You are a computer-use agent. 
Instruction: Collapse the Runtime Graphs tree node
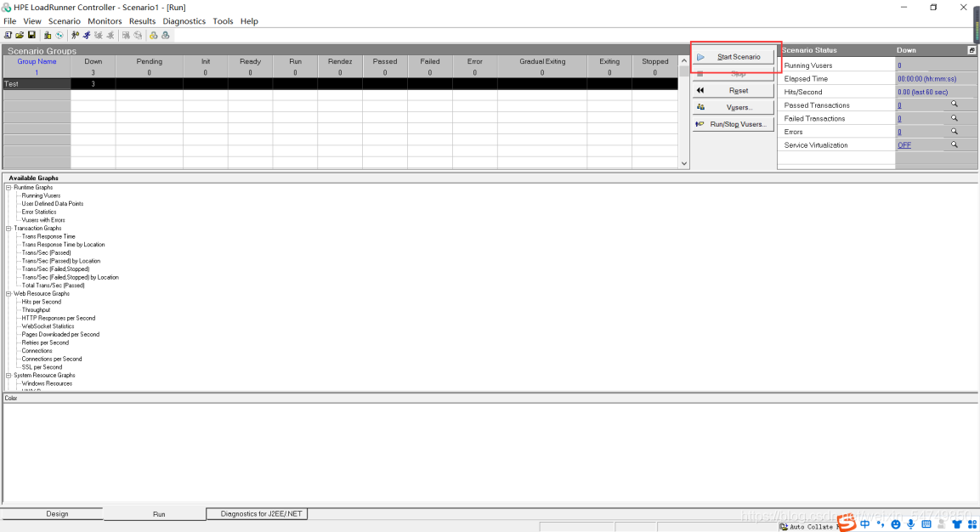point(8,187)
